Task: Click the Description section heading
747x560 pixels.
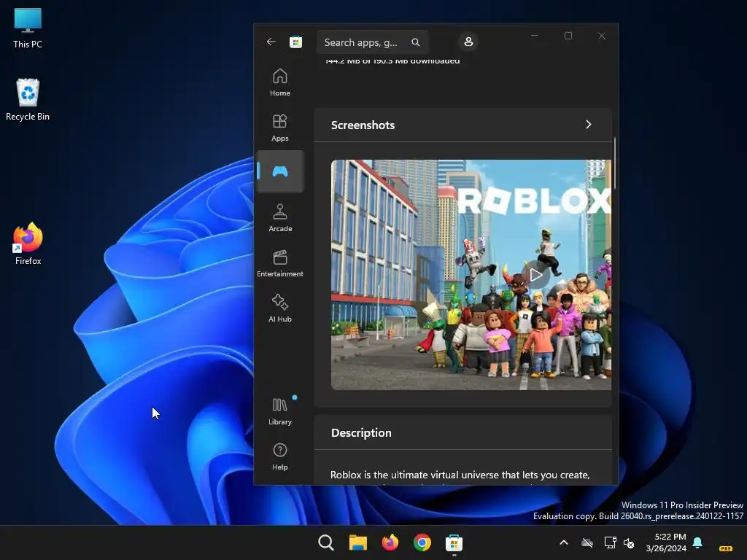Action: pos(361,433)
